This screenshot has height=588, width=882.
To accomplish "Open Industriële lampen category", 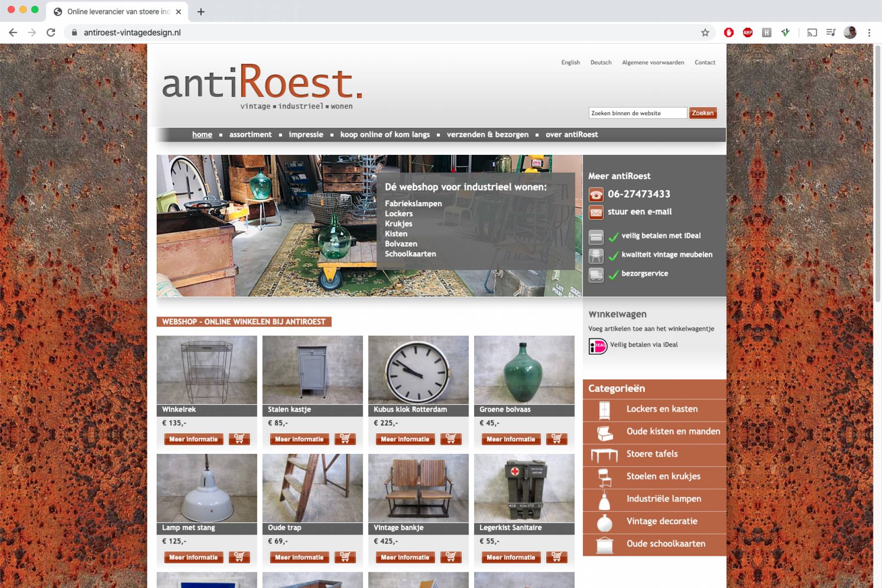I will point(663,499).
